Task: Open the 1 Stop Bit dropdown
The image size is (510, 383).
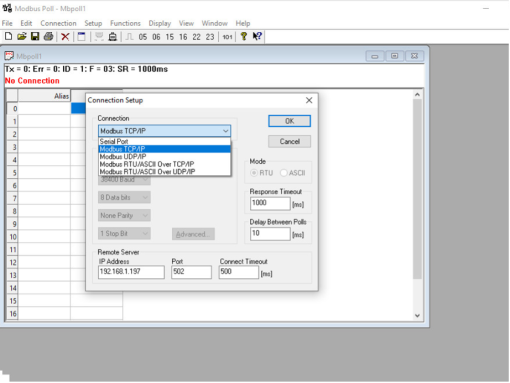Action: [124, 234]
